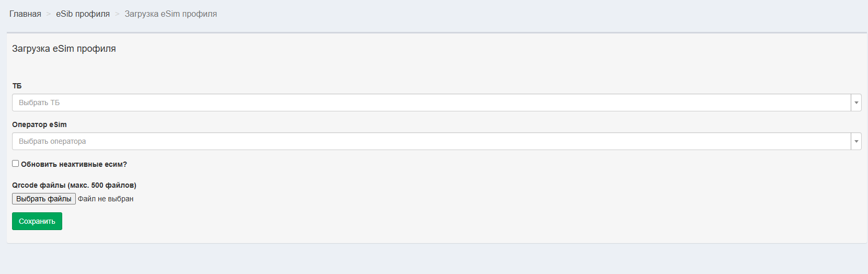Click the green Сохранить button
The height and width of the screenshot is (274, 868).
pyautogui.click(x=37, y=221)
